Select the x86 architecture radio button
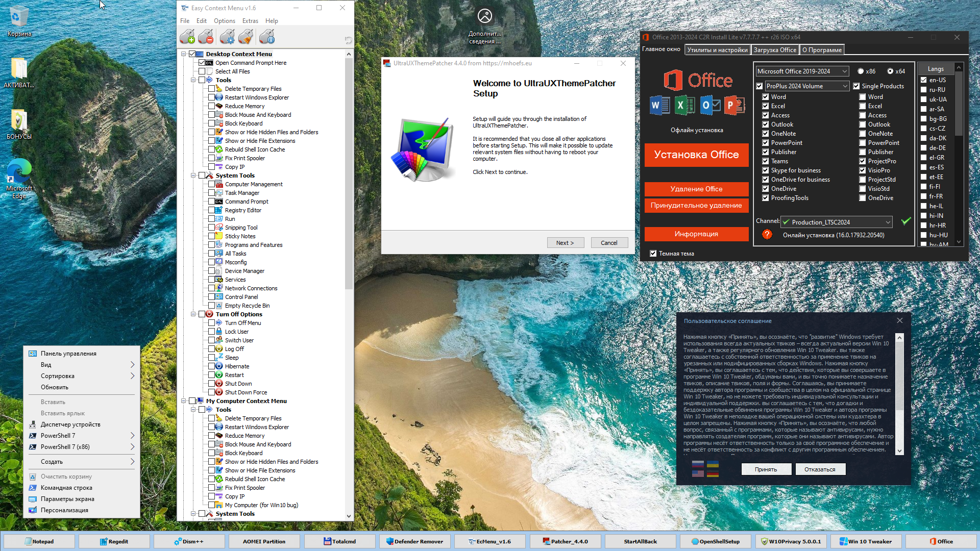This screenshot has width=980, height=551. 861,71
